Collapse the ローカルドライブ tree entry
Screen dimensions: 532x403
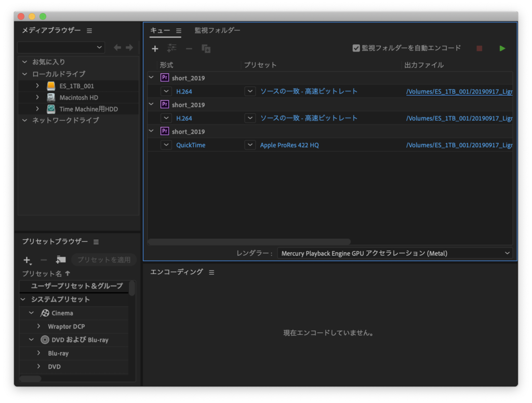tap(24, 73)
